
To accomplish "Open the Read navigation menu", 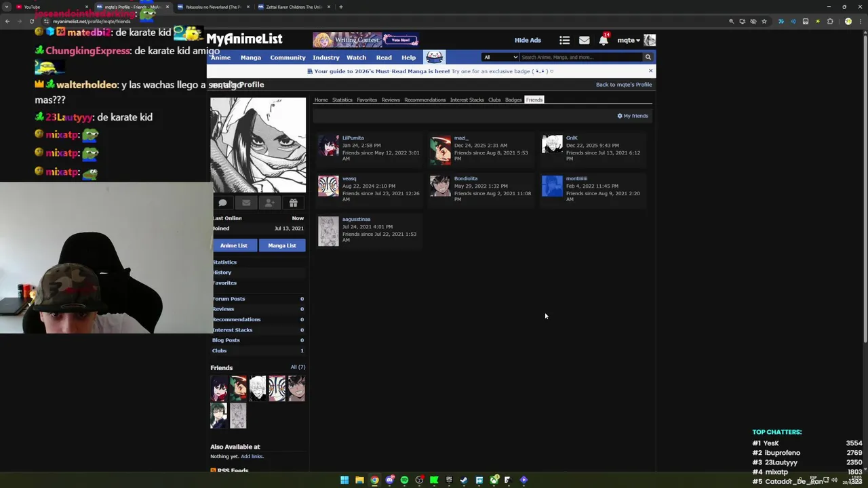I will point(384,58).
